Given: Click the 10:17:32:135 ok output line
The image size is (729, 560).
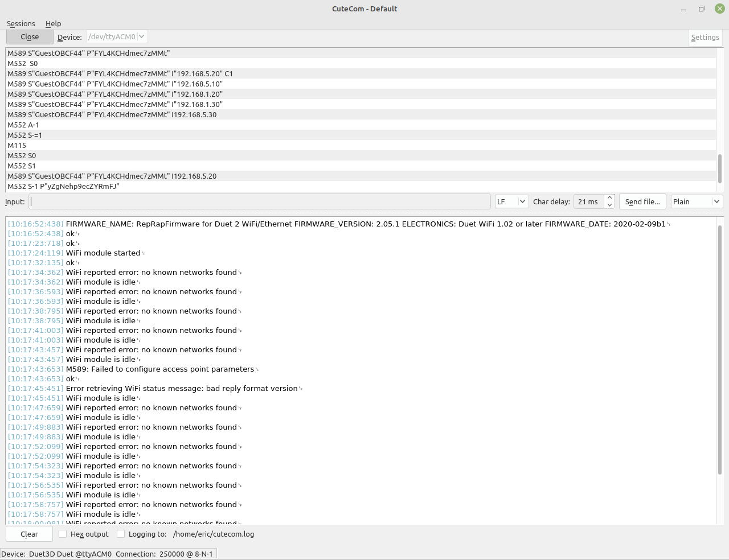Looking at the screenshot, I should click(43, 262).
